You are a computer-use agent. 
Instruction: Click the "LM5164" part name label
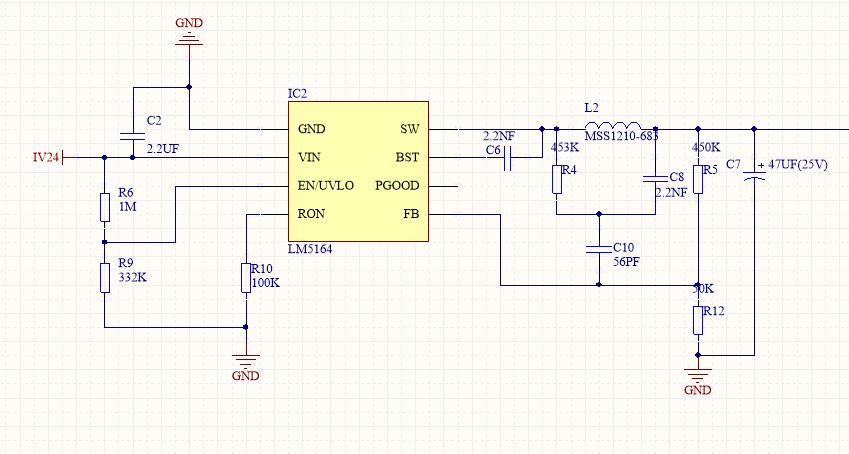[x=310, y=249]
